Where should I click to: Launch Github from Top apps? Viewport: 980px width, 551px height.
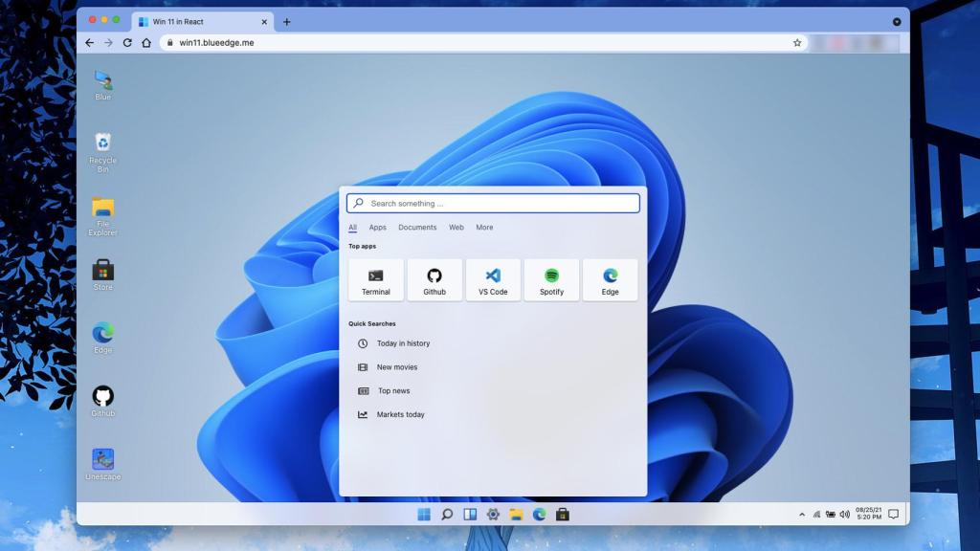(x=434, y=279)
